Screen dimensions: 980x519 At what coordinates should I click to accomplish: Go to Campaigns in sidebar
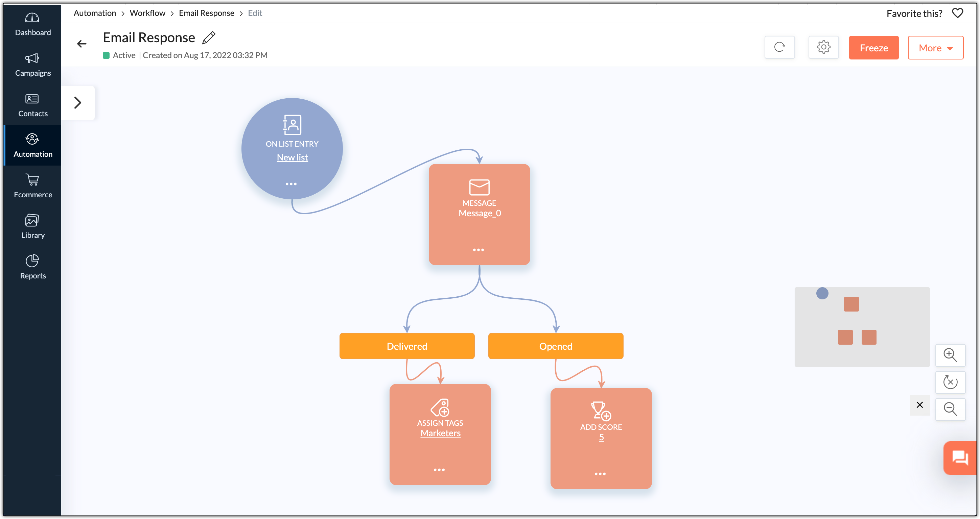click(33, 65)
